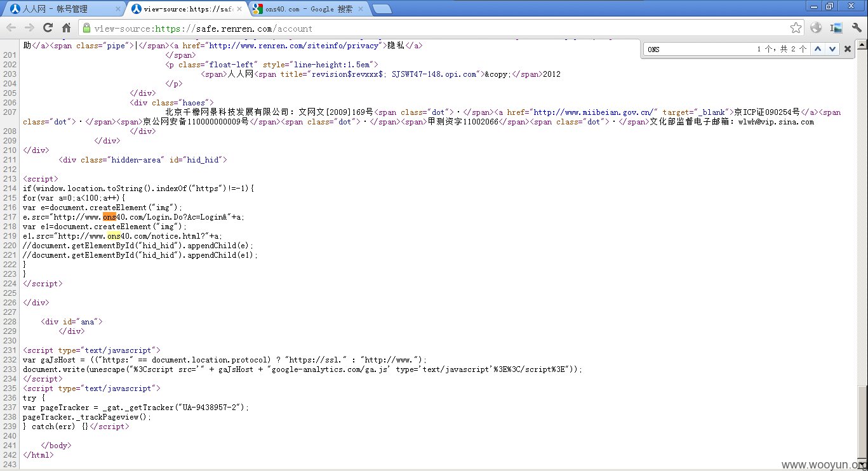Open the Chrome wrench menu

(857, 28)
